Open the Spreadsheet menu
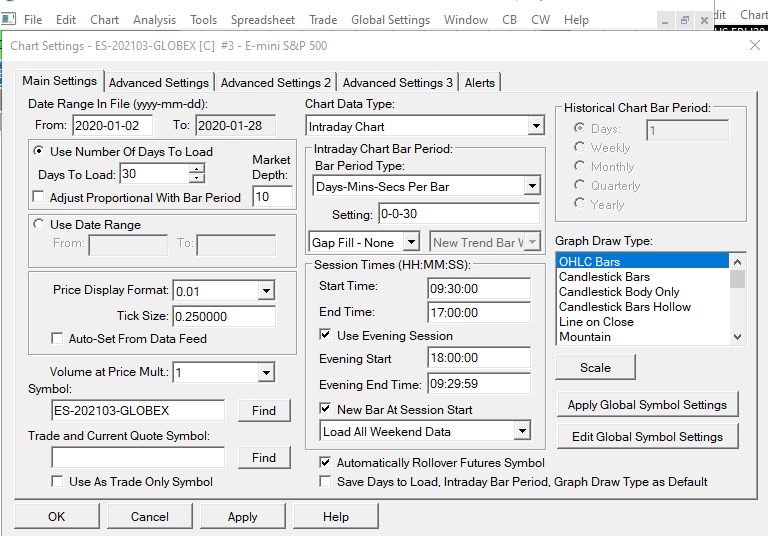Image resolution: width=768 pixels, height=536 pixels. [263, 20]
